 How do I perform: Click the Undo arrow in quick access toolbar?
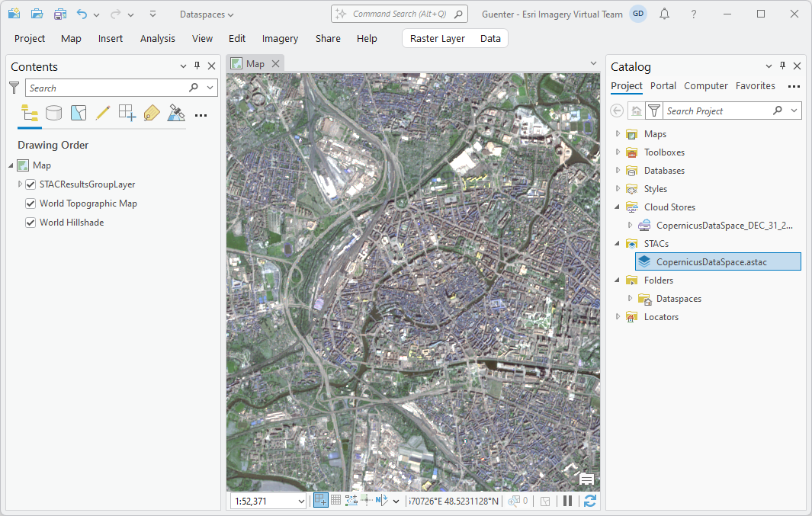(82, 14)
